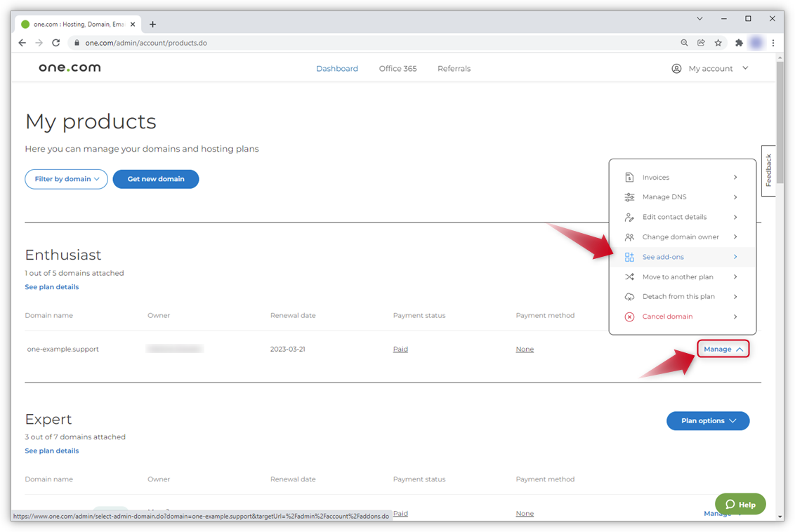This screenshot has width=795, height=532.
Task: Switch to the Office 365 tab
Action: point(397,69)
